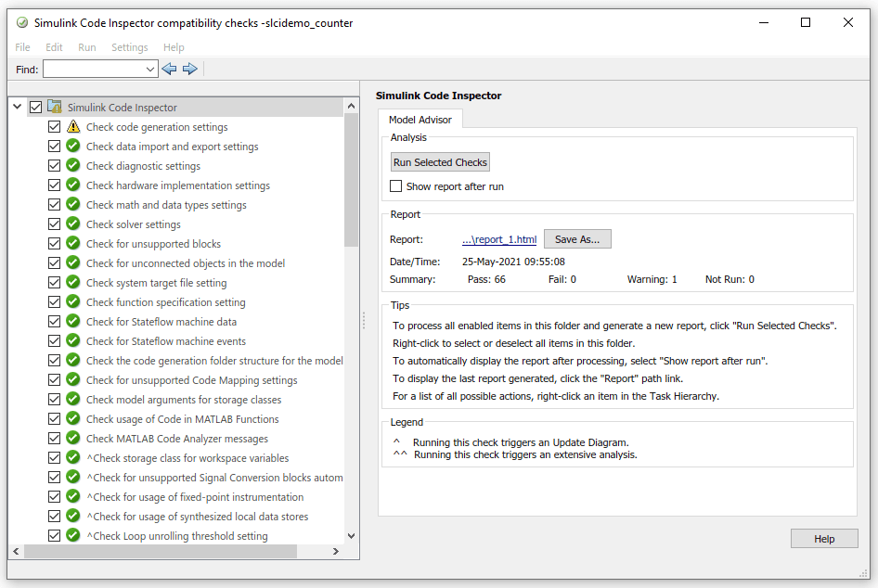Click the folder icon beside Simulink Code Inspector
The height and width of the screenshot is (588, 878).
coord(53,107)
